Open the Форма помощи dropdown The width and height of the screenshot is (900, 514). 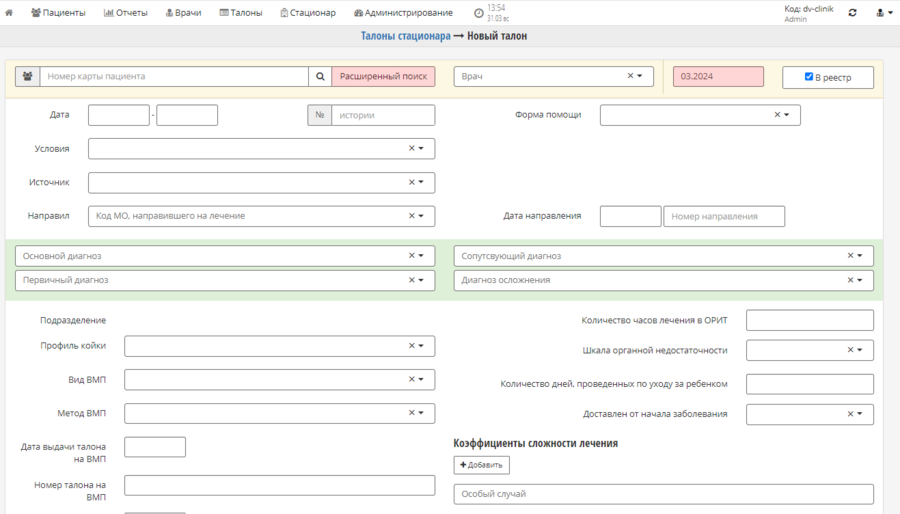786,115
